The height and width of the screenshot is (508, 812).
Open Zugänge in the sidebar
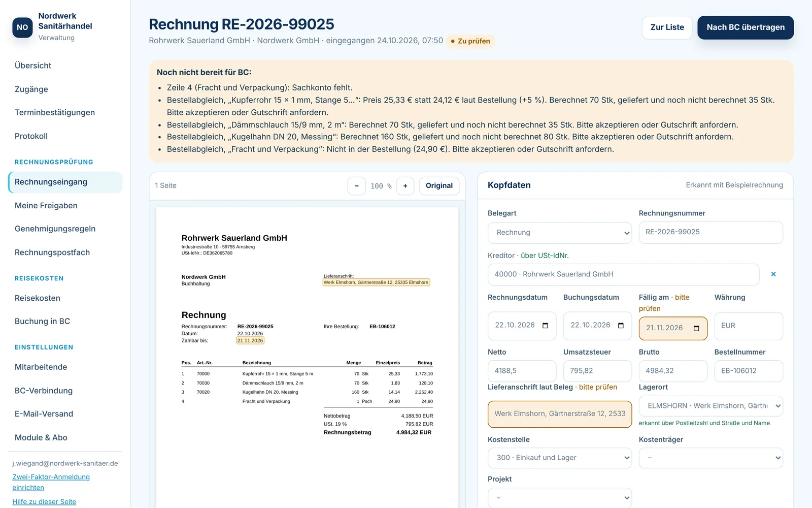coord(65,89)
